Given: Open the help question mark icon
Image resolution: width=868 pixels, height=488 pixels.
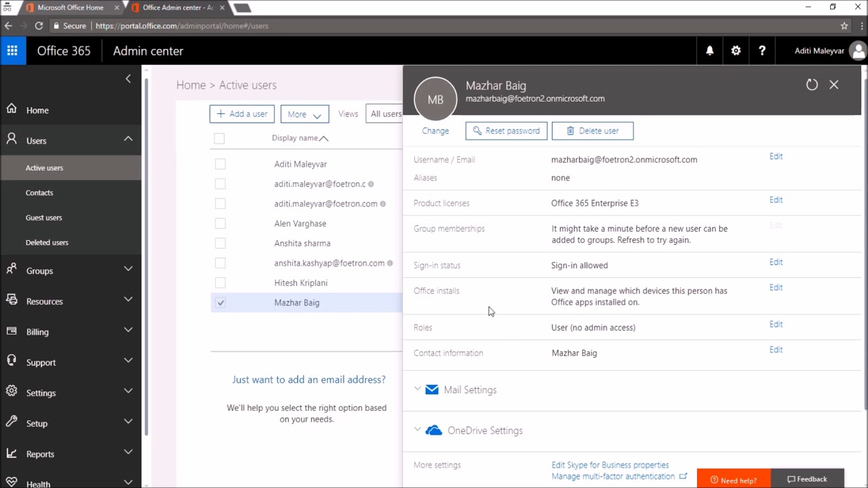Looking at the screenshot, I should (762, 51).
